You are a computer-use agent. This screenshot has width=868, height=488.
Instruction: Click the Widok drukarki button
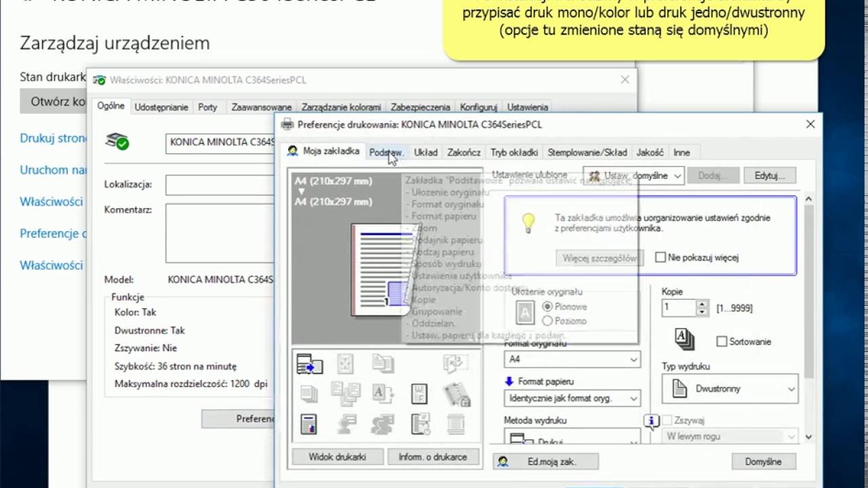coord(337,457)
